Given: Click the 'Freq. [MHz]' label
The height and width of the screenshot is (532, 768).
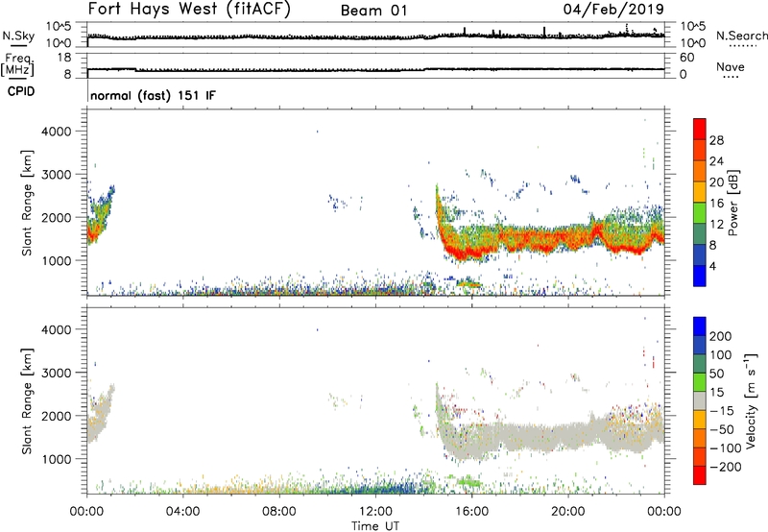Looking at the screenshot, I should point(17,65).
